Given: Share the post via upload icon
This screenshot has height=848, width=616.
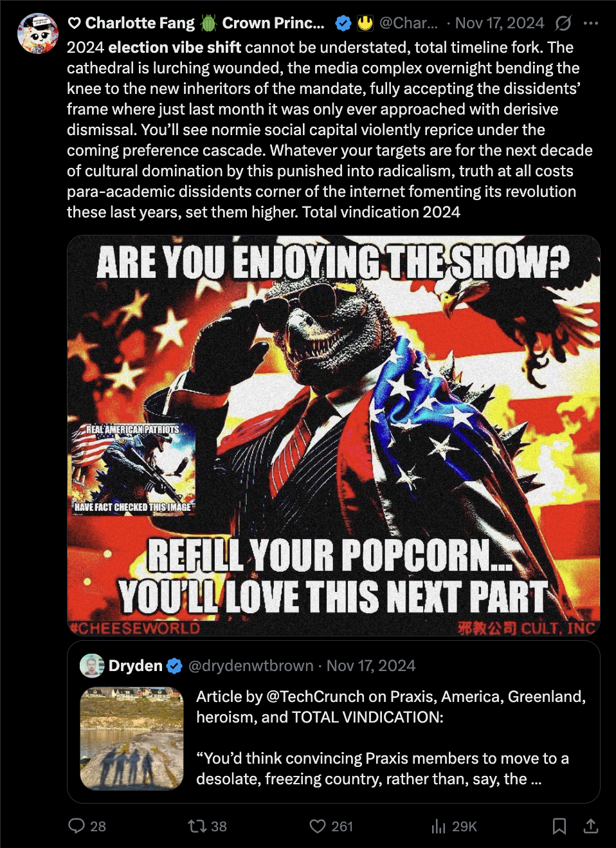Looking at the screenshot, I should click(x=590, y=826).
